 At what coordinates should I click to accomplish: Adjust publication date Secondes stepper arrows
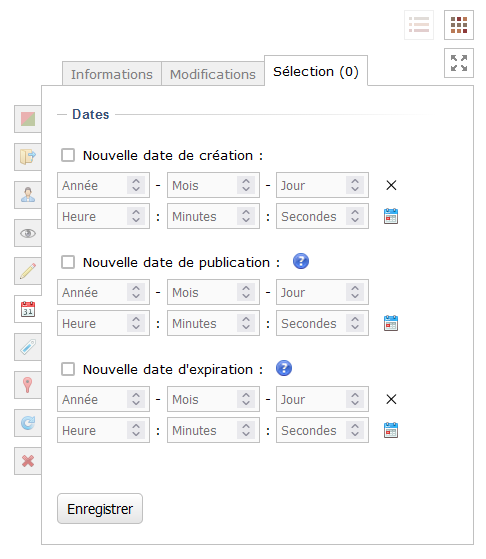[x=355, y=323]
